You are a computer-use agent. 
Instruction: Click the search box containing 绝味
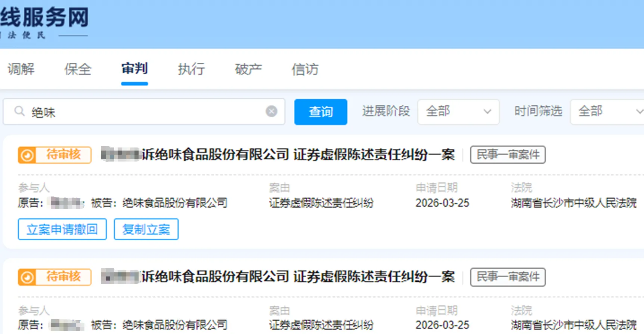pos(144,112)
